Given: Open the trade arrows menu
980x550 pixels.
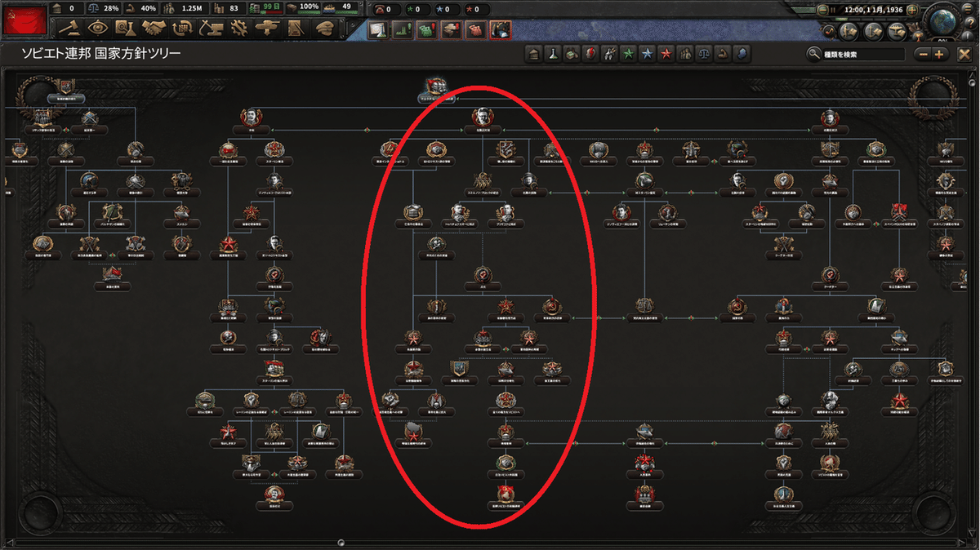Looking at the screenshot, I should click(x=185, y=27).
